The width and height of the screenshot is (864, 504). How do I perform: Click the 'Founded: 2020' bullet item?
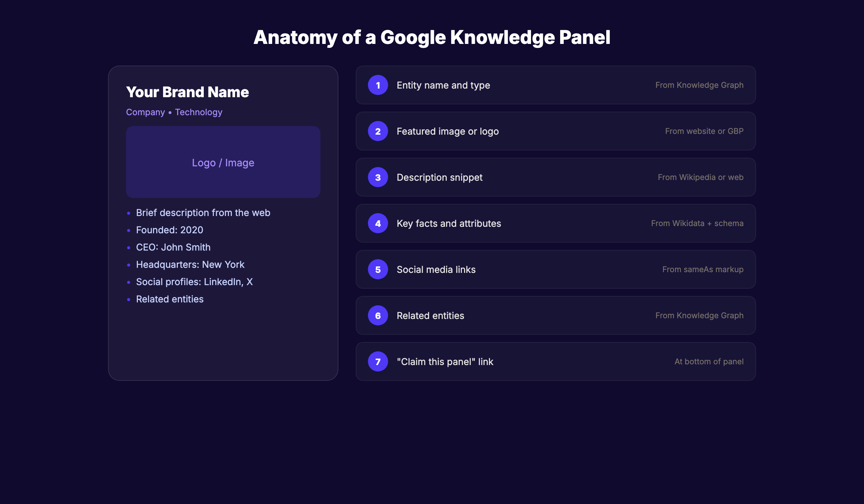point(169,230)
